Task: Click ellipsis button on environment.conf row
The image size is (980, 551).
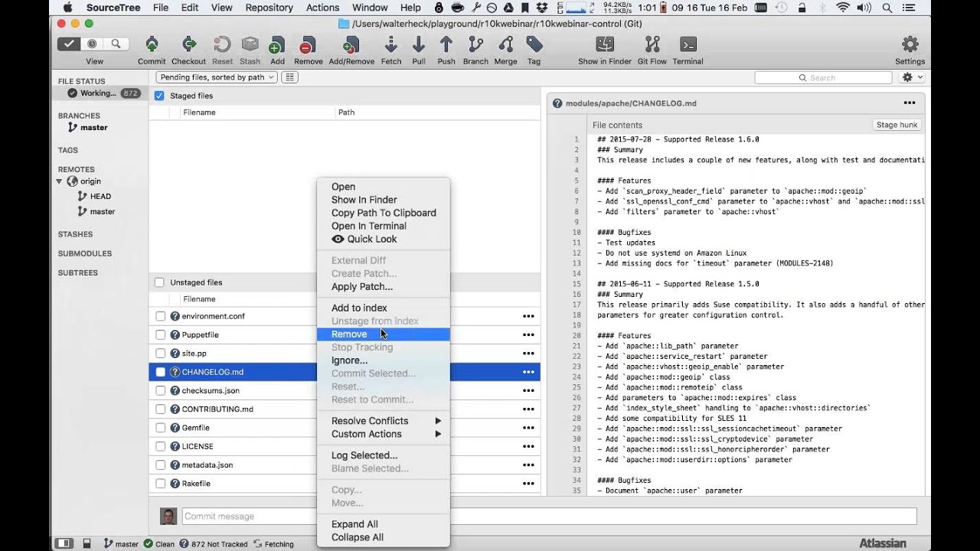Action: [528, 316]
